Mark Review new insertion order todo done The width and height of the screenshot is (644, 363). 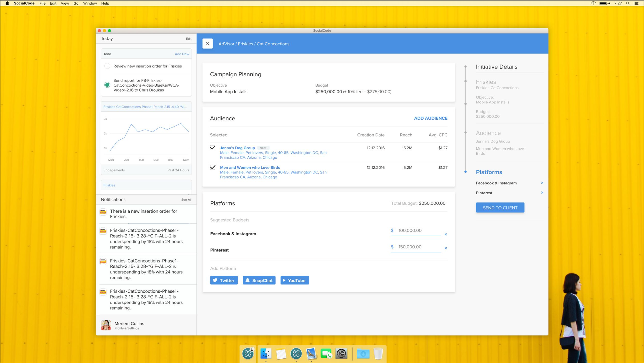[107, 66]
